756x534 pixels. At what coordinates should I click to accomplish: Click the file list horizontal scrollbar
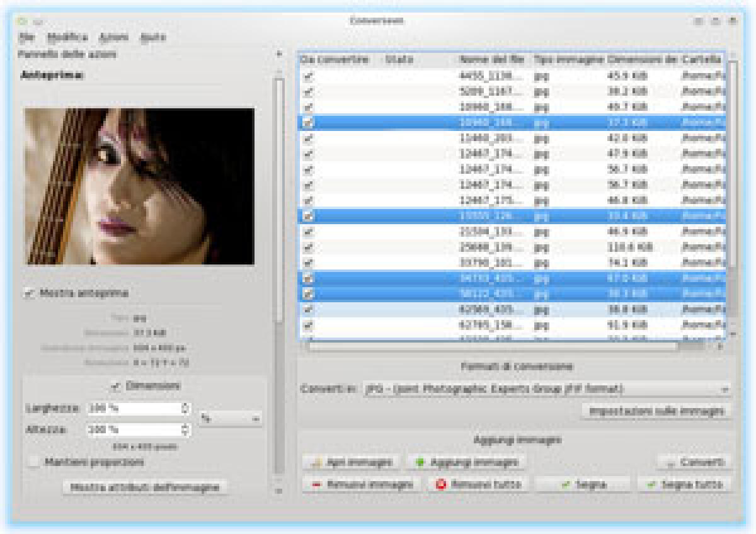coord(491,345)
